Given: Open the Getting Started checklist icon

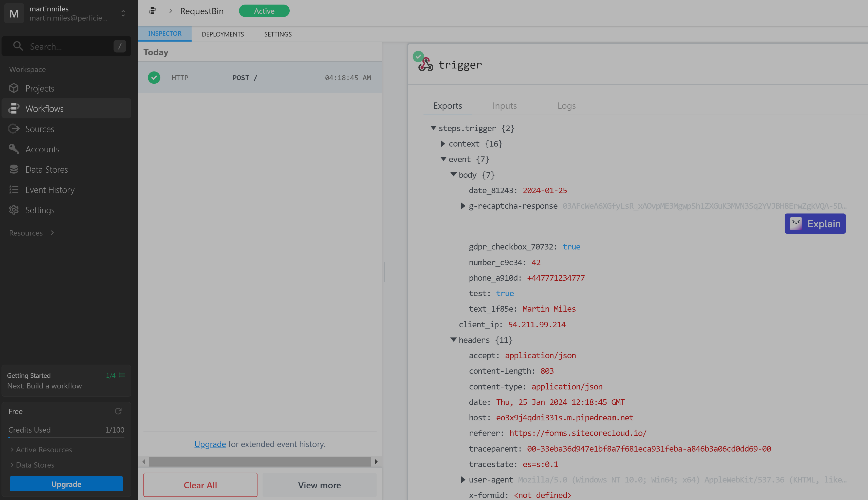Looking at the screenshot, I should (x=122, y=375).
